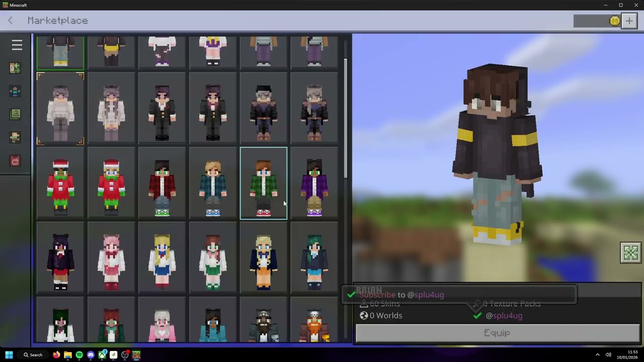Click the taskbar Search box
644x362 pixels.
[32, 355]
